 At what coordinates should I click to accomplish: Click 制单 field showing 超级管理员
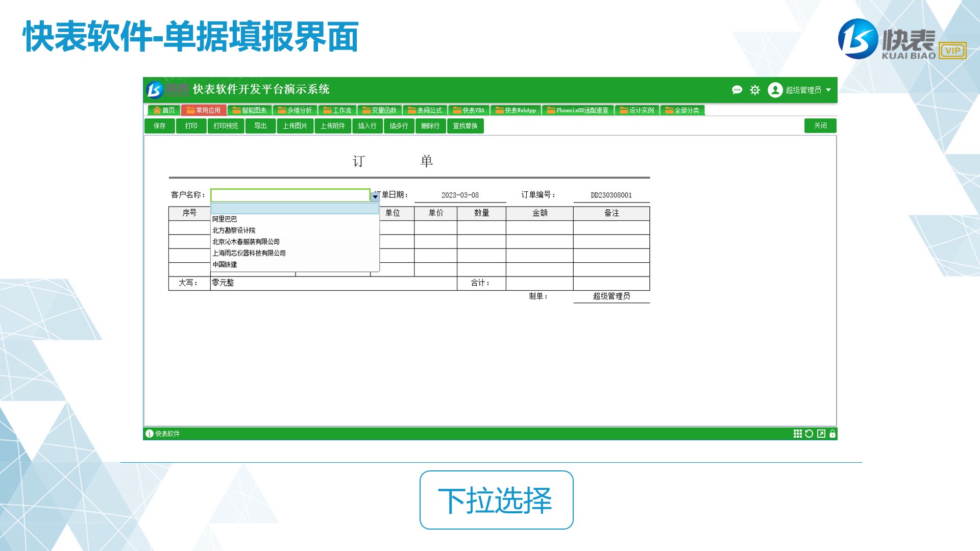click(x=611, y=296)
